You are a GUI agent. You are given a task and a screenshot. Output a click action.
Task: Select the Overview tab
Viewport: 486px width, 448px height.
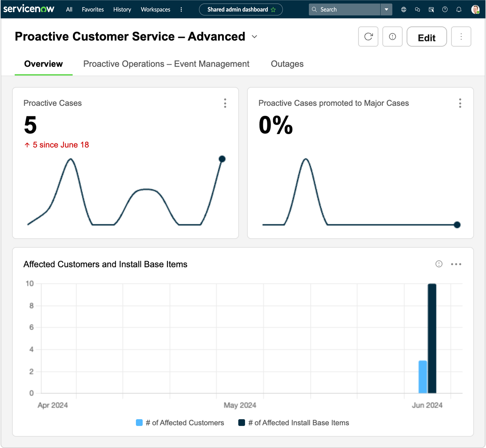tap(43, 64)
